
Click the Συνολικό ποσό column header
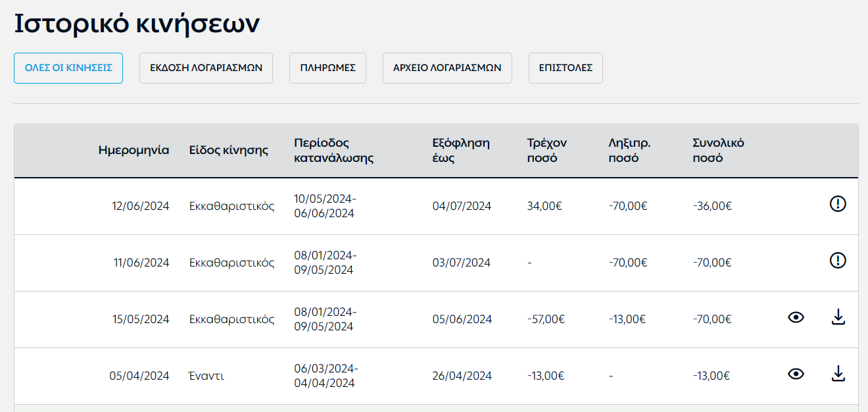click(x=718, y=151)
